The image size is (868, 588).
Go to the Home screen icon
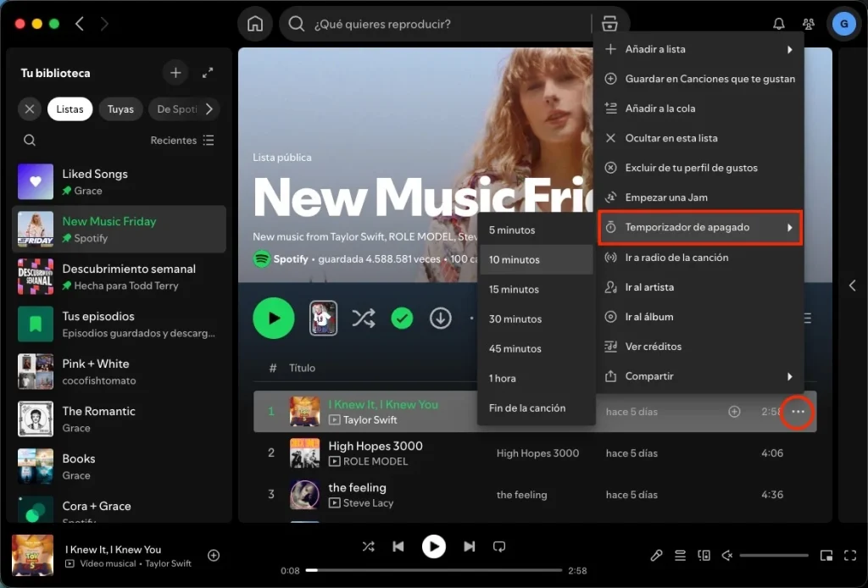254,24
